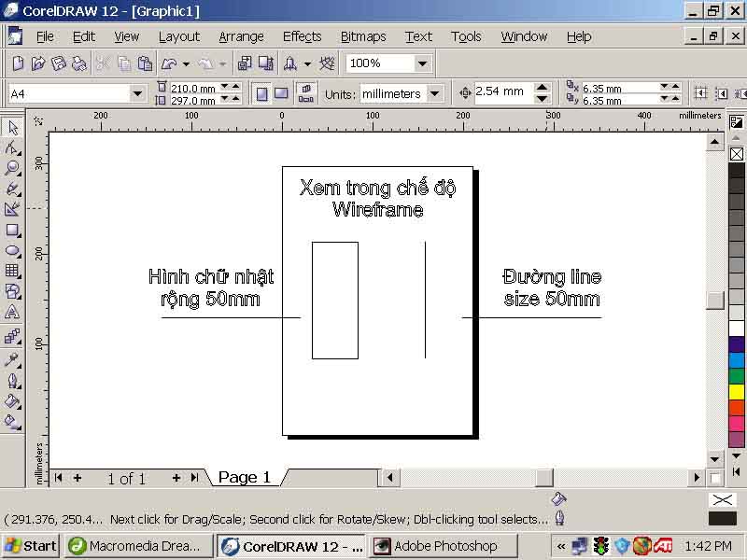Open the zoom level 100% dropdown
The width and height of the screenshot is (747, 560).
(422, 63)
